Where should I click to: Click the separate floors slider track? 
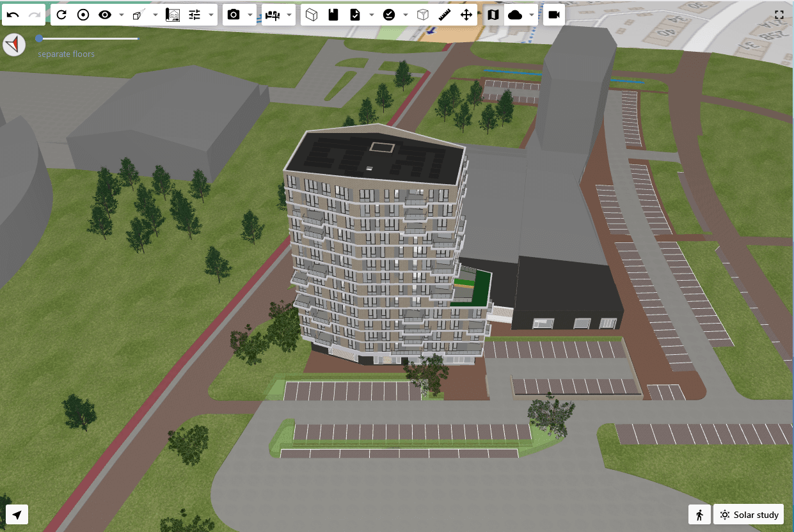[x=88, y=38]
